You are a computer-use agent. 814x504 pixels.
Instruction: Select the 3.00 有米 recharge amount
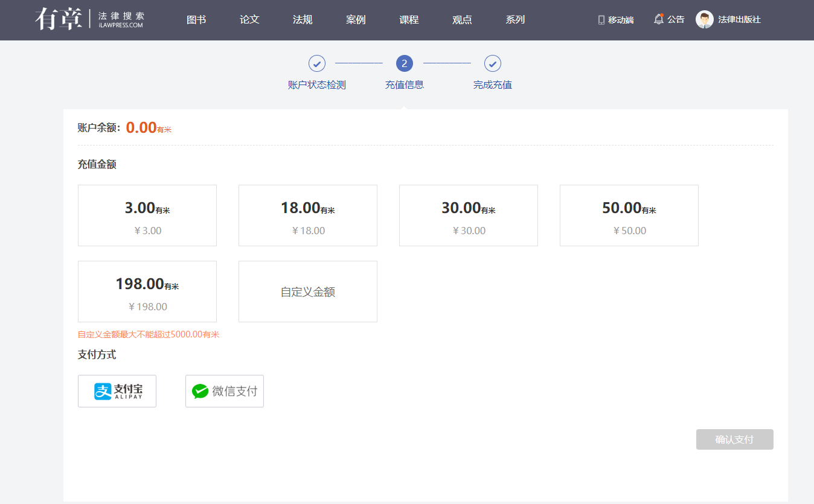pyautogui.click(x=147, y=215)
